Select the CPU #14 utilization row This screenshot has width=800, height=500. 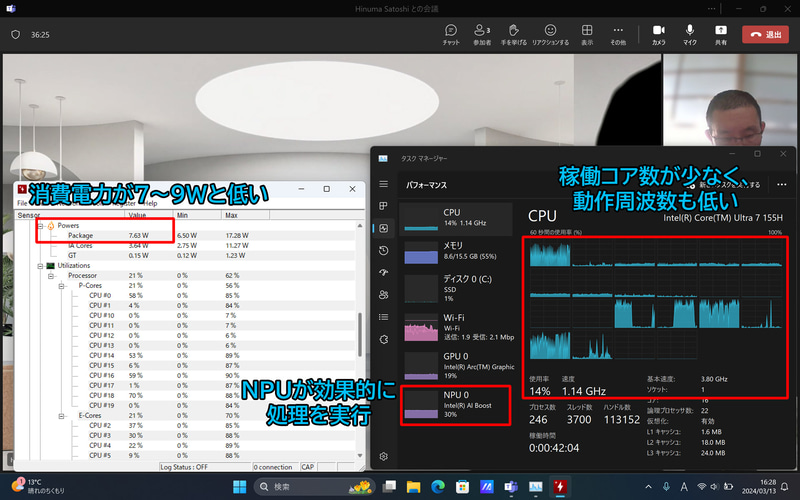185,356
